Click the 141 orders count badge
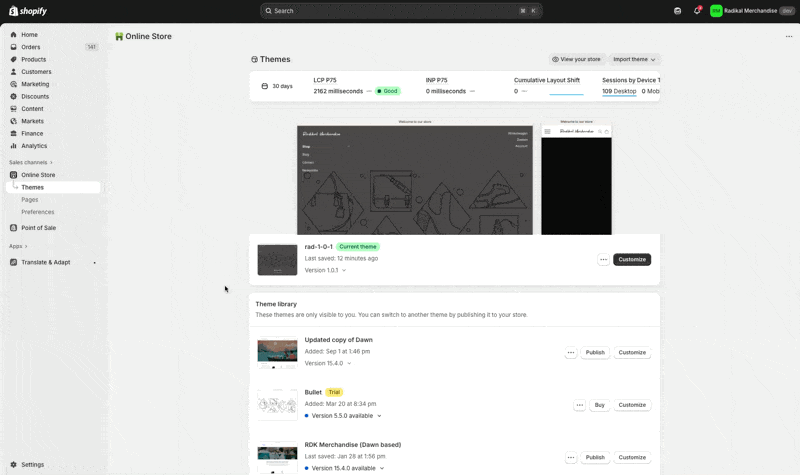The image size is (800, 475). (x=91, y=47)
